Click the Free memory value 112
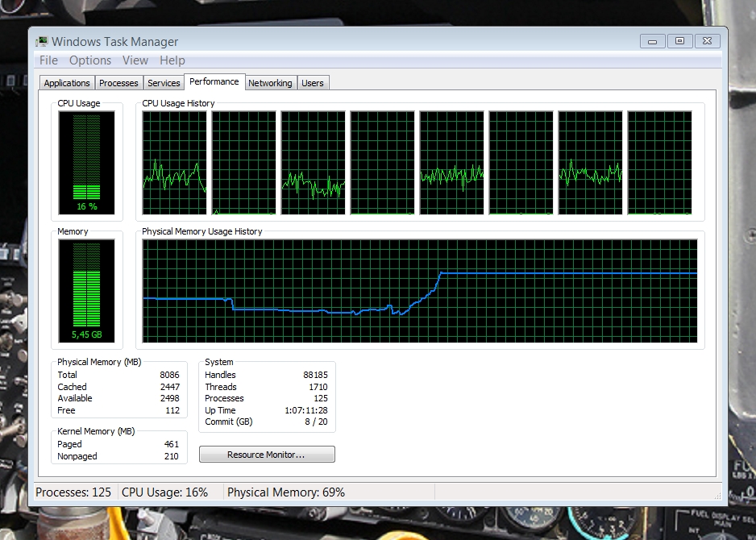This screenshot has width=756, height=540. tap(172, 410)
